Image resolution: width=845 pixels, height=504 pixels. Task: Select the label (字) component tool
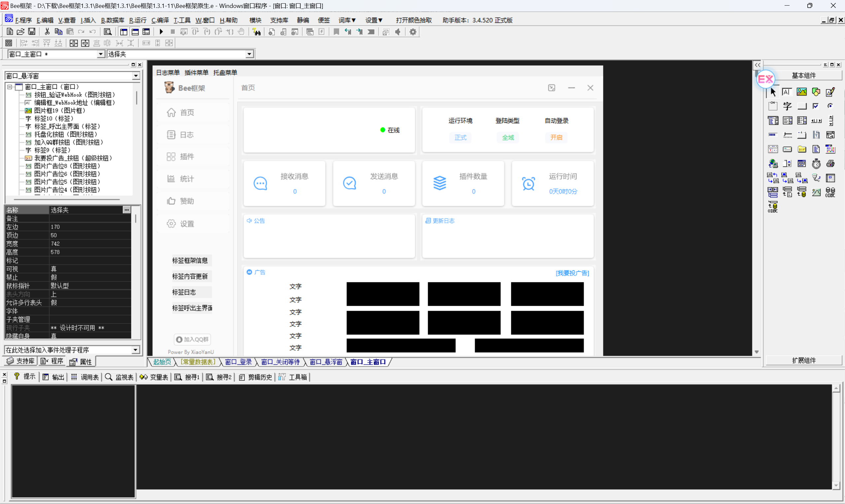[x=787, y=106]
